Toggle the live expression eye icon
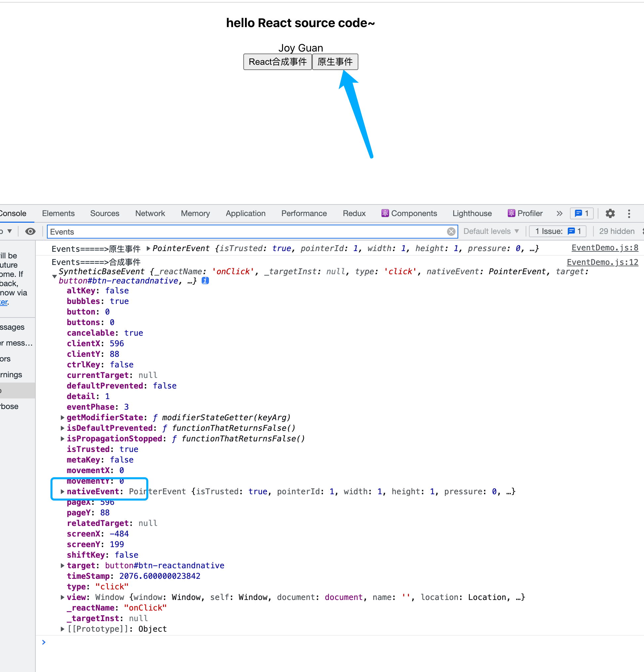This screenshot has width=644, height=672. 30,231
